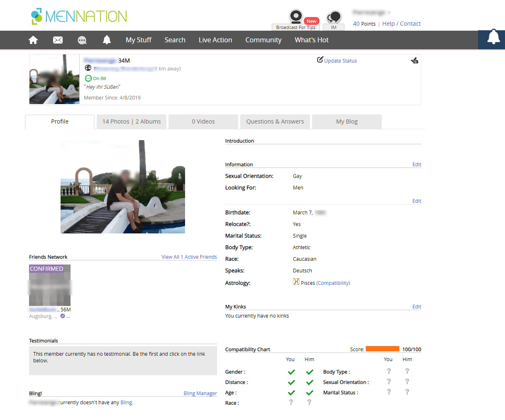Select the Profile tab
This screenshot has height=420, width=505.
(60, 121)
